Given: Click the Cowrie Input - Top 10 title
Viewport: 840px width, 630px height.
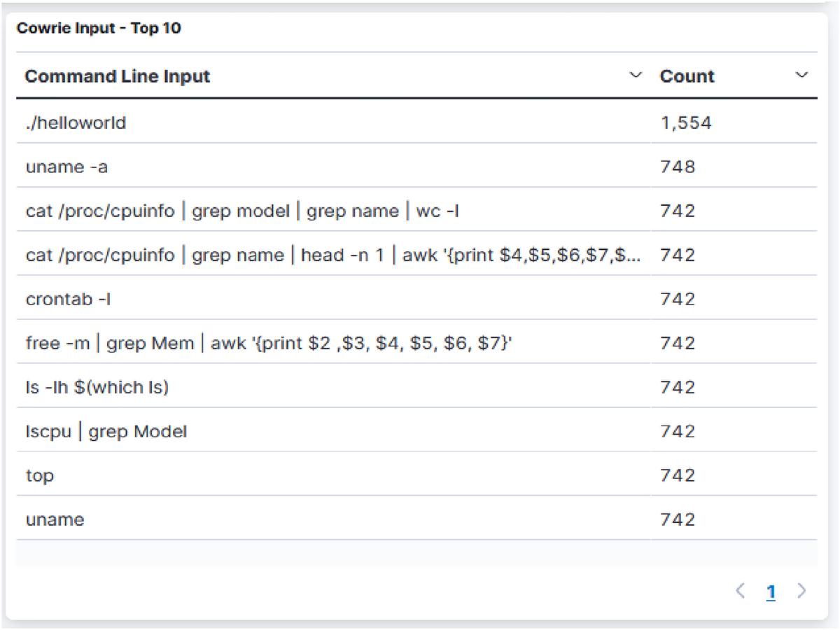Looking at the screenshot, I should click(x=99, y=29).
